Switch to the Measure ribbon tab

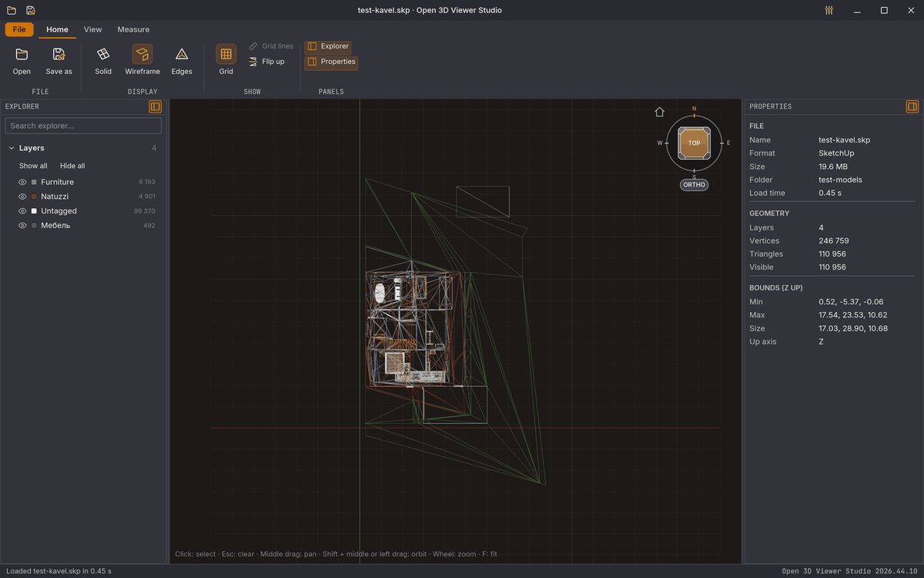coord(133,29)
